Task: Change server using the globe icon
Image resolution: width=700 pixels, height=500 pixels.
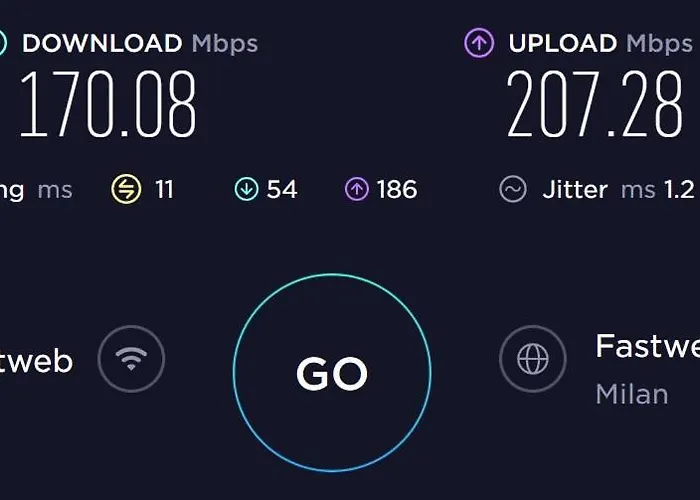Action: (533, 359)
